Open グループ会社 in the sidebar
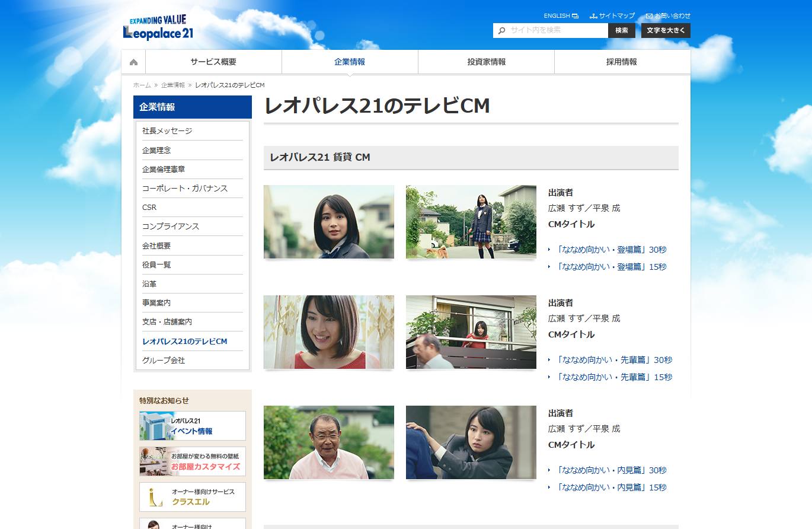 pyautogui.click(x=193, y=361)
